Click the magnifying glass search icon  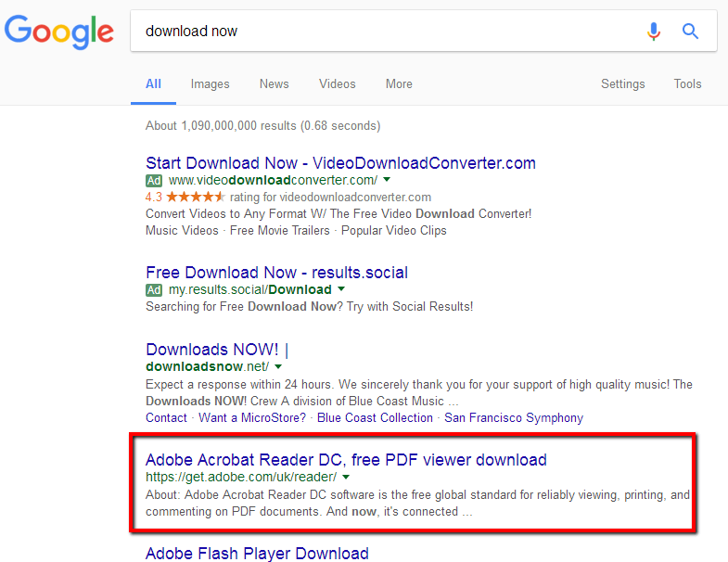pos(690,32)
